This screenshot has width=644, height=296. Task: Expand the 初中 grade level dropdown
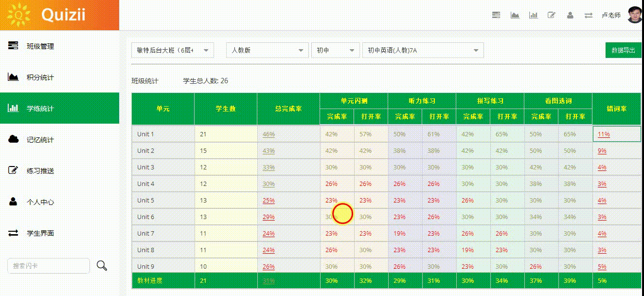(x=335, y=50)
